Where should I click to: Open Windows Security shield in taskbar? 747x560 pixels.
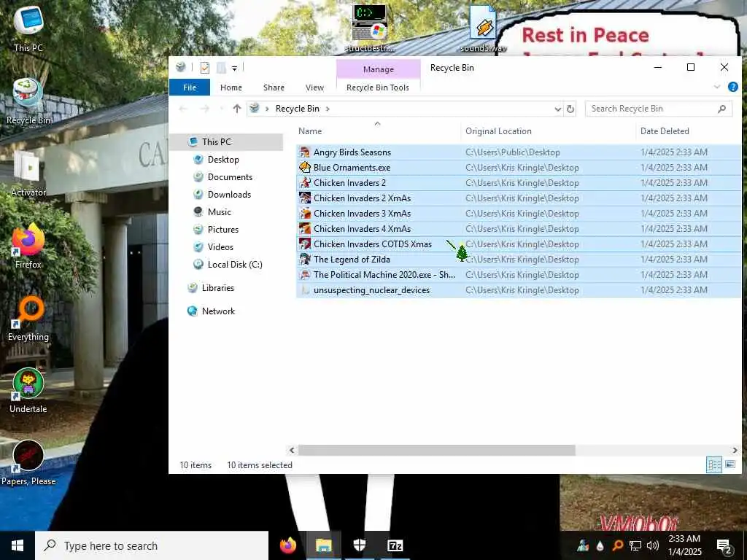point(359,545)
